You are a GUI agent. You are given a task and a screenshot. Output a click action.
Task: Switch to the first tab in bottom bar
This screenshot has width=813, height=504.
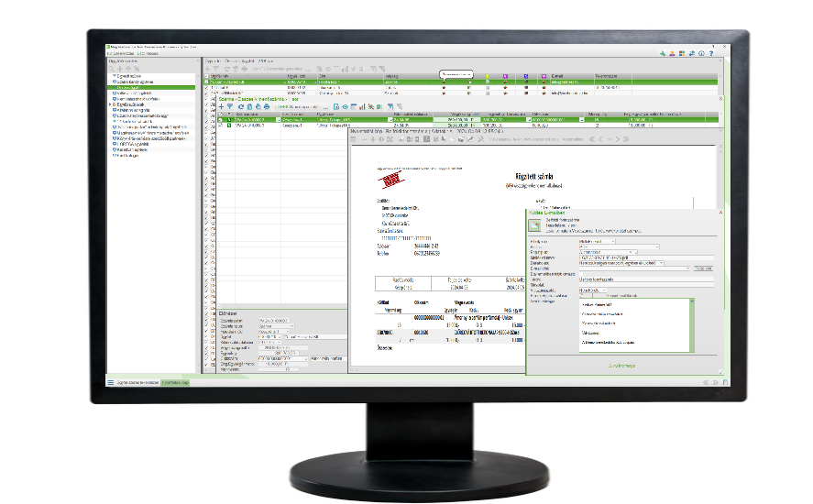137,381
